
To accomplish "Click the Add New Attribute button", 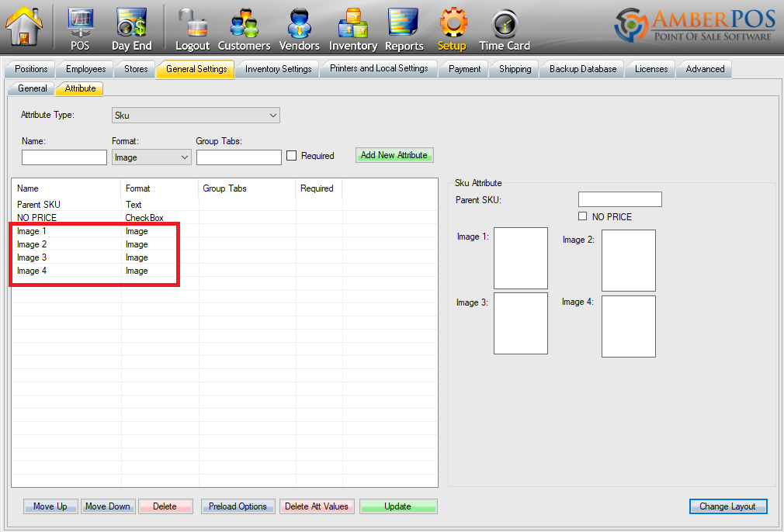I will coord(394,155).
